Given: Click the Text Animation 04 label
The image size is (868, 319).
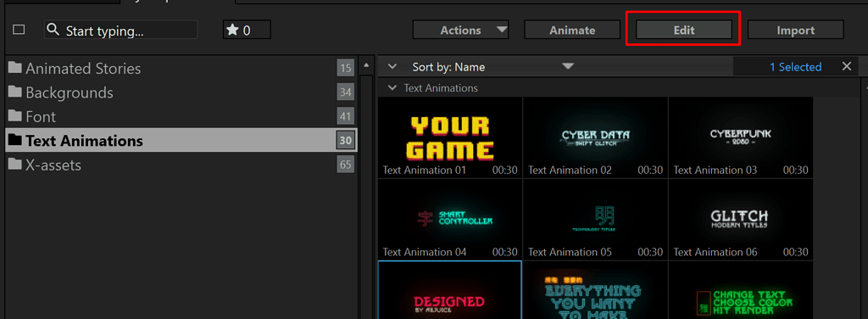Looking at the screenshot, I should point(425,252).
